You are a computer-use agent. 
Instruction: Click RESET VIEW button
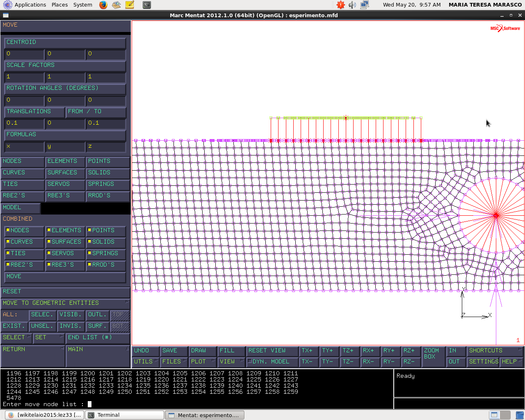pos(272,351)
